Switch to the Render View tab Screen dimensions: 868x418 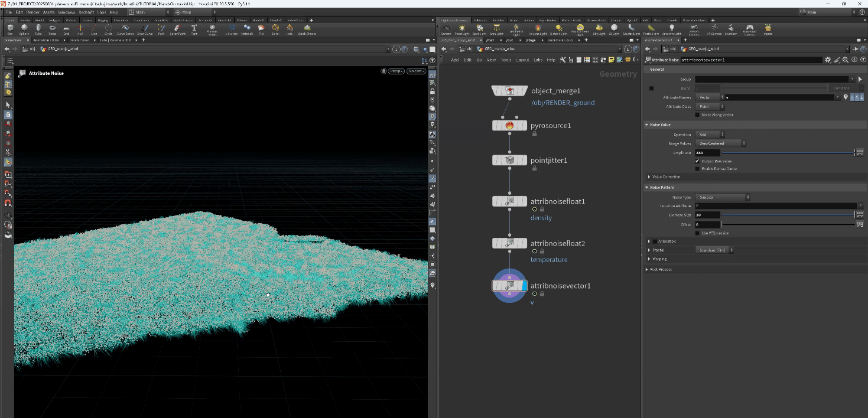pyautogui.click(x=79, y=40)
